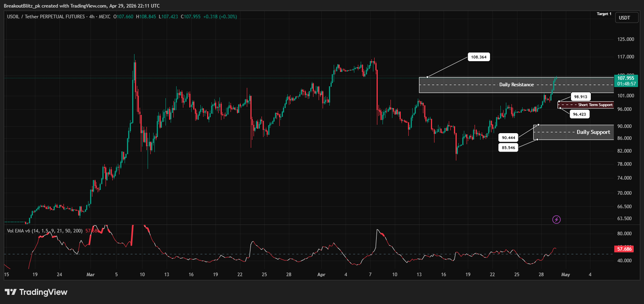Screen dimensions: 644x304
Task: Click the 125.000 price axis label
Action: (625, 39)
